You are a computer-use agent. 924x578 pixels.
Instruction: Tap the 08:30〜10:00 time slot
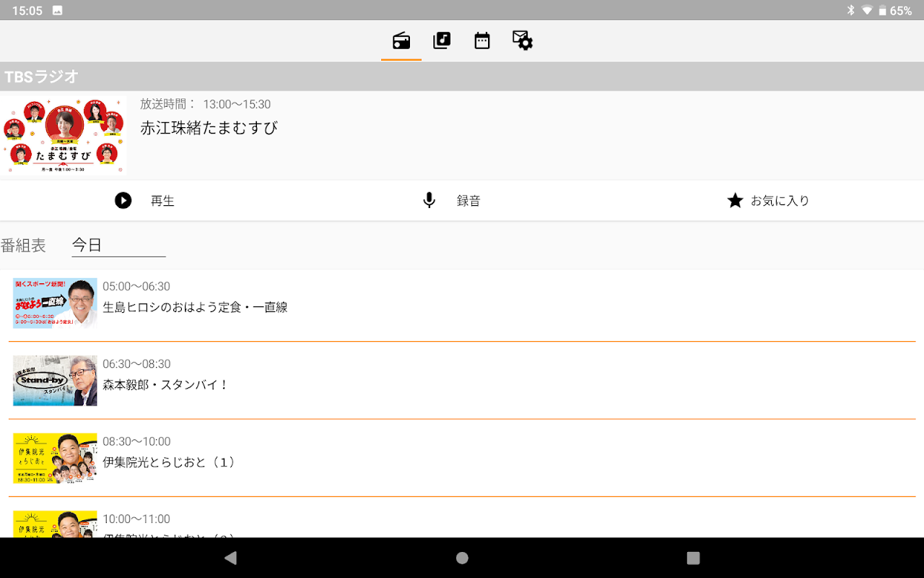coord(136,441)
